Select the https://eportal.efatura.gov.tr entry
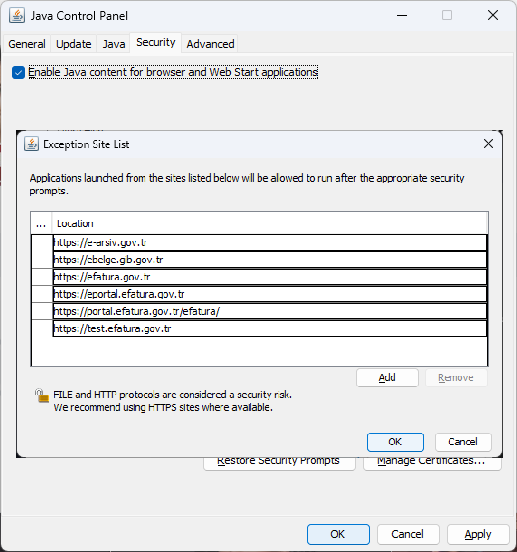This screenshot has height=552, width=517. tap(270, 294)
